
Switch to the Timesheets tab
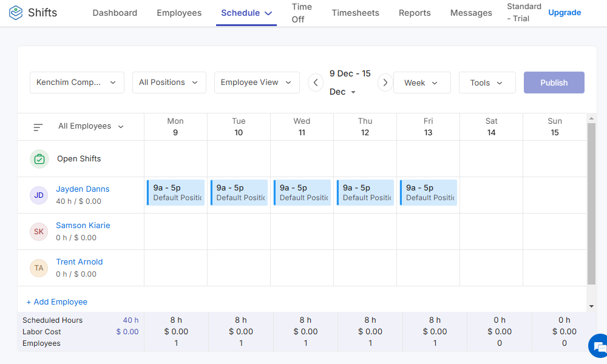[x=355, y=13]
